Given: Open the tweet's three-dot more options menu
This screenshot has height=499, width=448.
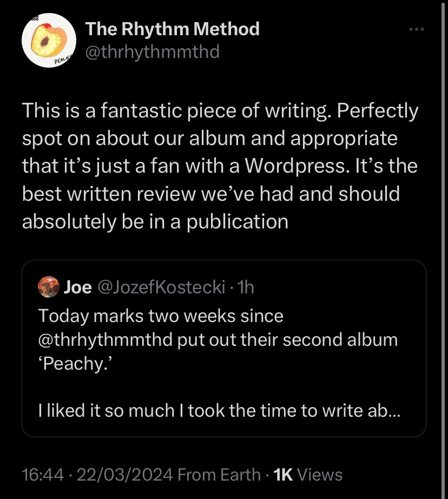Looking at the screenshot, I should tap(416, 30).
